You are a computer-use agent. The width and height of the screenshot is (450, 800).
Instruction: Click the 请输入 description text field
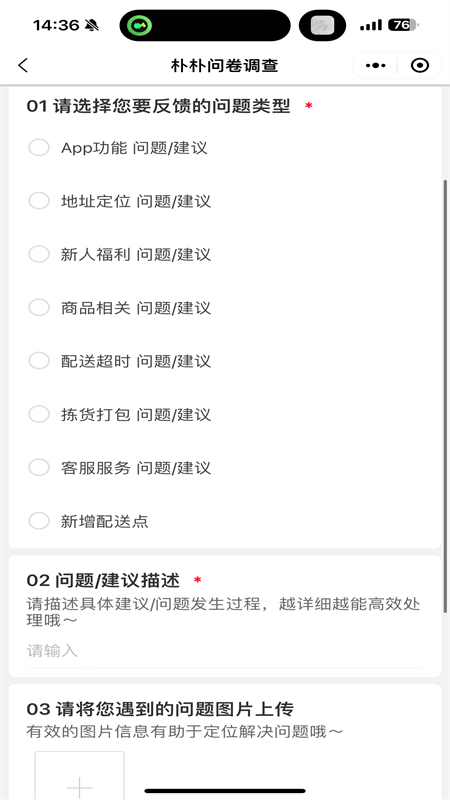[224, 651]
